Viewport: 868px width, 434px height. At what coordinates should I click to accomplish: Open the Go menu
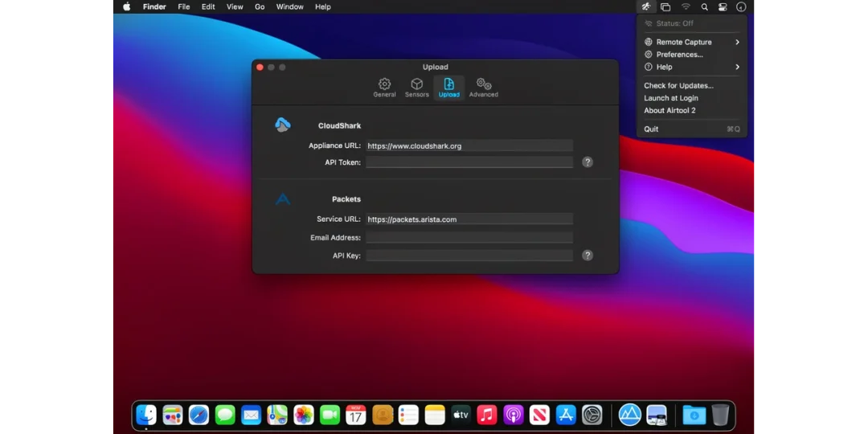click(260, 6)
